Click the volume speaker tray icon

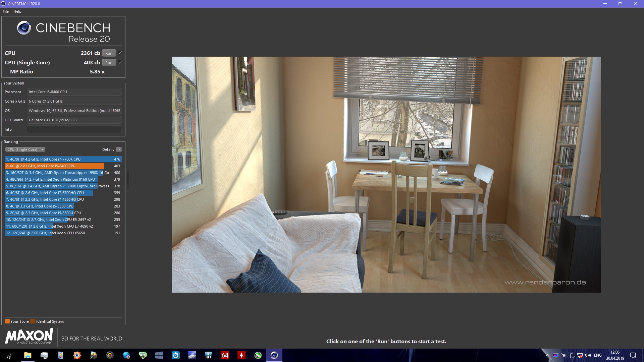click(x=588, y=355)
